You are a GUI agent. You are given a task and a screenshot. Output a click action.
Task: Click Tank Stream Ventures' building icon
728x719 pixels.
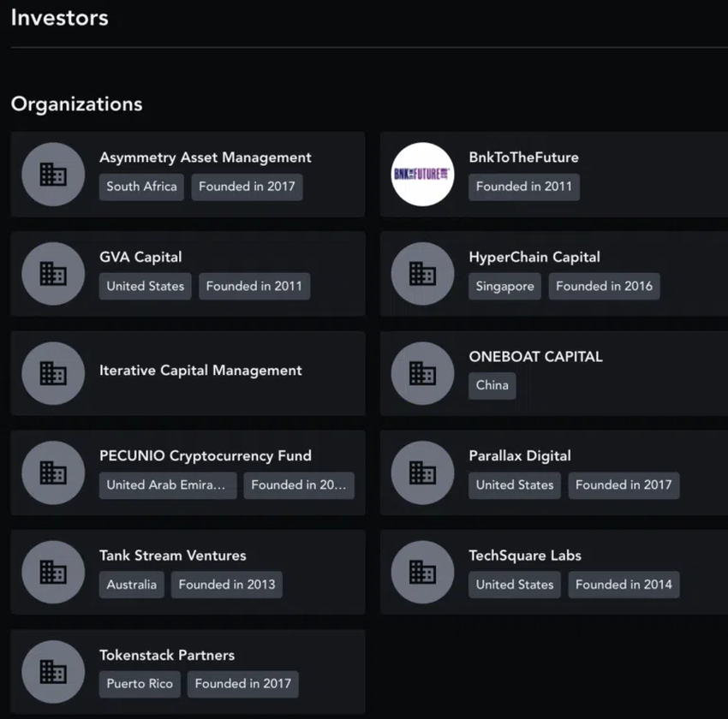pos(53,572)
